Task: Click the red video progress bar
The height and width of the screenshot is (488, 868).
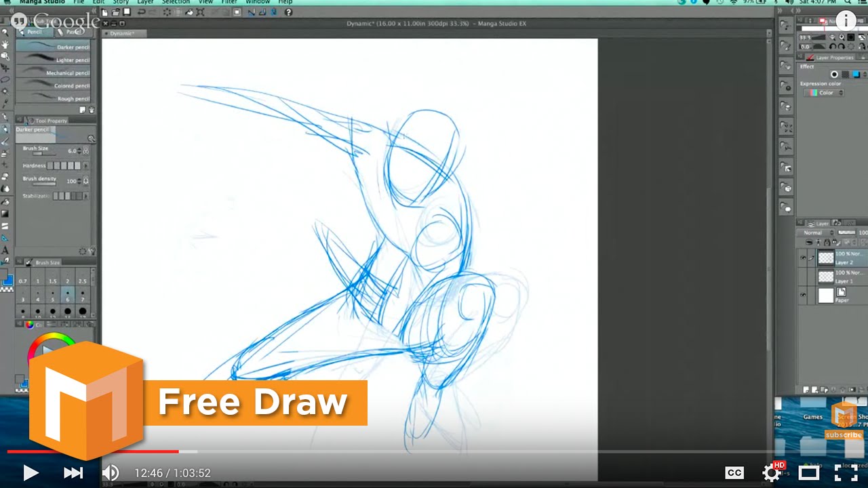Action: [93, 451]
